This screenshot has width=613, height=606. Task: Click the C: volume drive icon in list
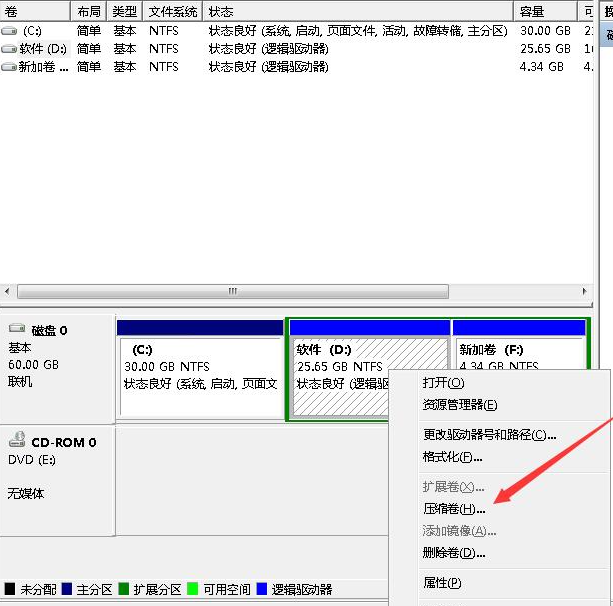coord(9,30)
